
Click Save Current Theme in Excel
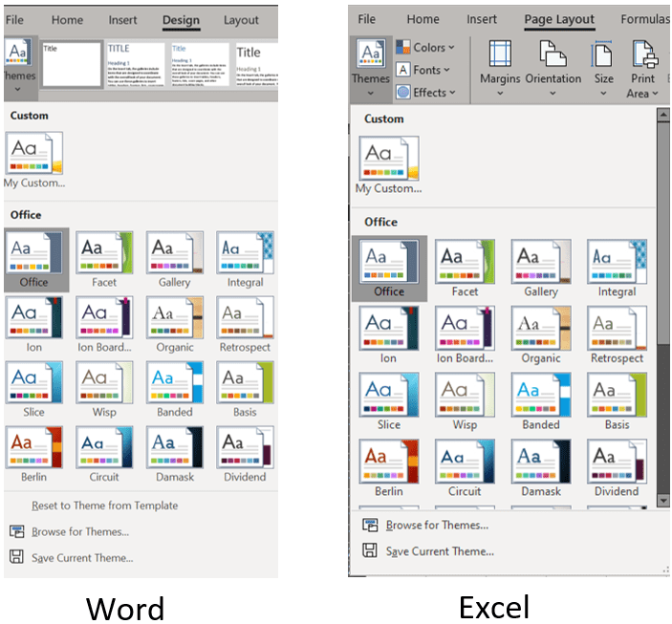click(x=439, y=551)
